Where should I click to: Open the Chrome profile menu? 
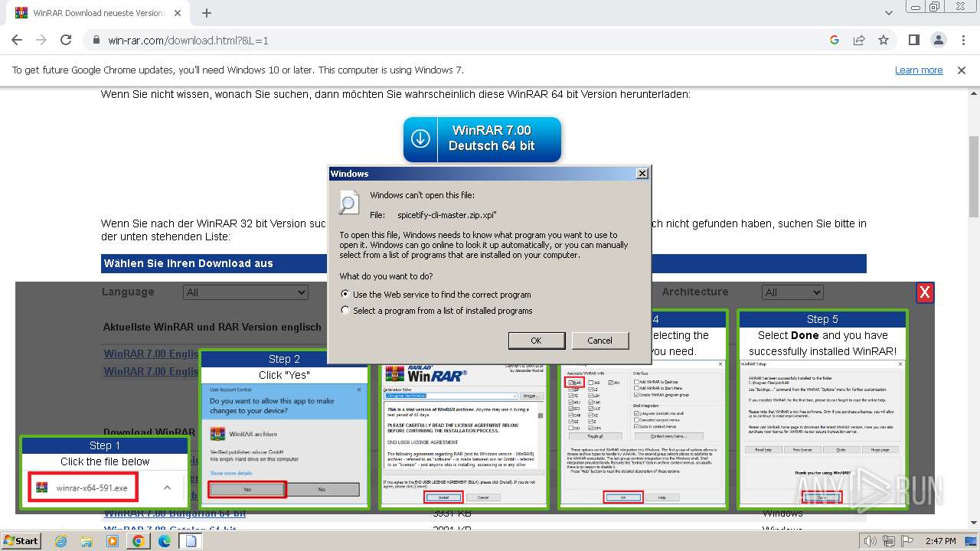pos(939,40)
